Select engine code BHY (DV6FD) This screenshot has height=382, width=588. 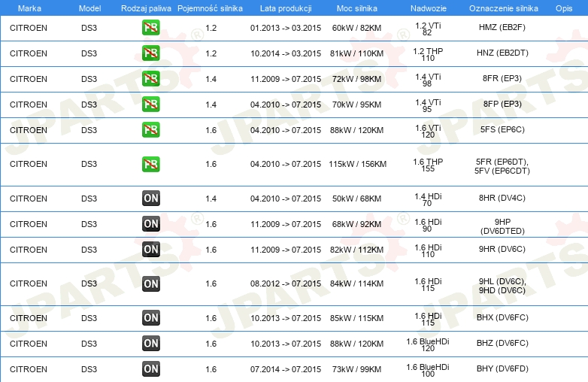click(502, 368)
